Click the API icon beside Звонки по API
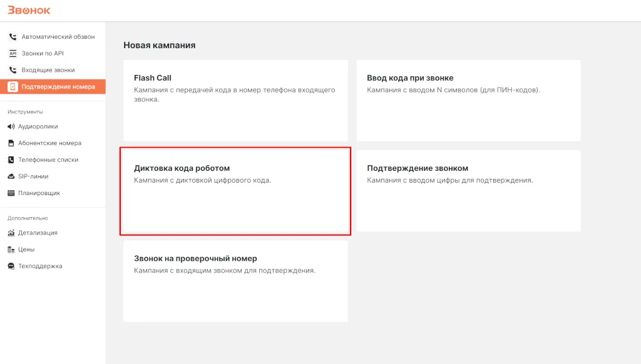641x364 pixels. (x=13, y=54)
